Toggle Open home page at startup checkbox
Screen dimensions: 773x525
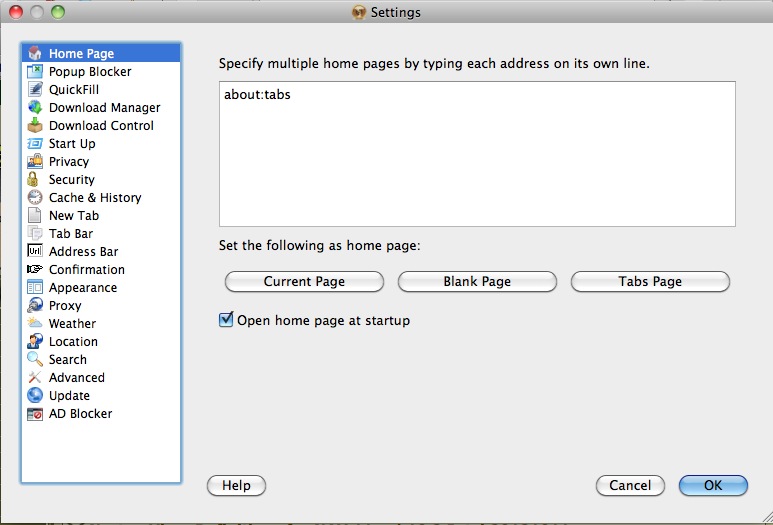coord(226,321)
